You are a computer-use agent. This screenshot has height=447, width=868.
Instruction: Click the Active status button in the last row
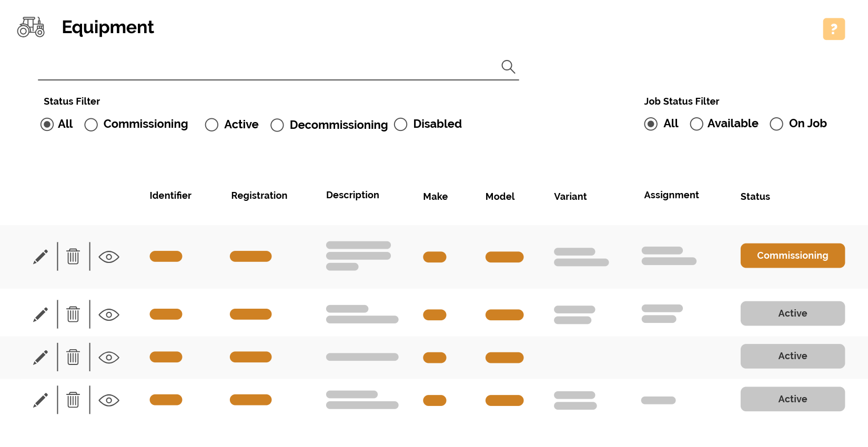click(792, 399)
